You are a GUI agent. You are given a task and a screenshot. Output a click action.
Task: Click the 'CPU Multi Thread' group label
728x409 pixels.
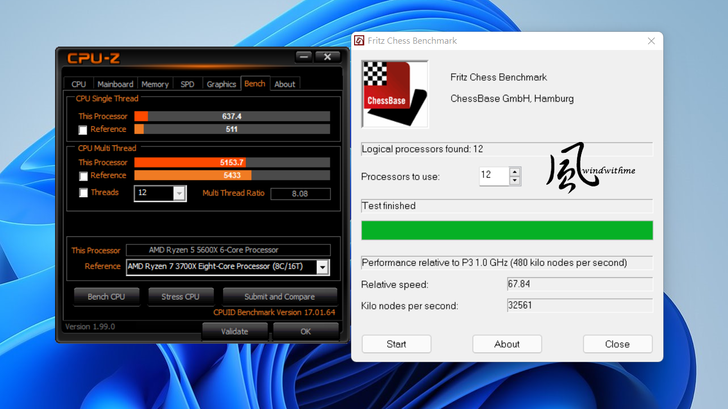(x=107, y=148)
